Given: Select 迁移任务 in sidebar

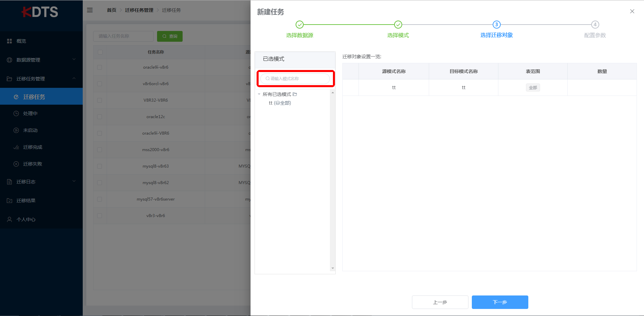Looking at the screenshot, I should (x=41, y=97).
